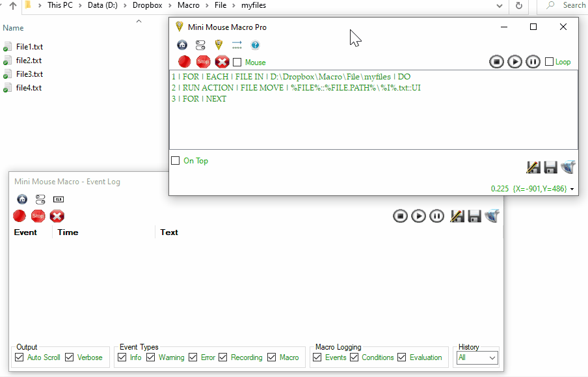Play the macro with the play button
Screen dimensions: 588x377
tap(514, 61)
